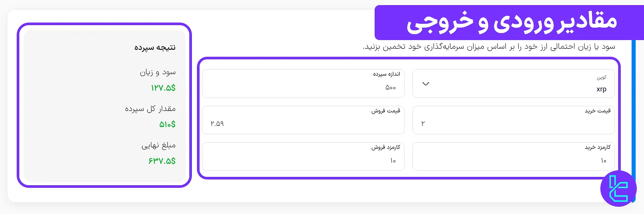Select the 637.5$ final amount value
Image resolution: width=644 pixels, height=214 pixels.
pos(162,160)
